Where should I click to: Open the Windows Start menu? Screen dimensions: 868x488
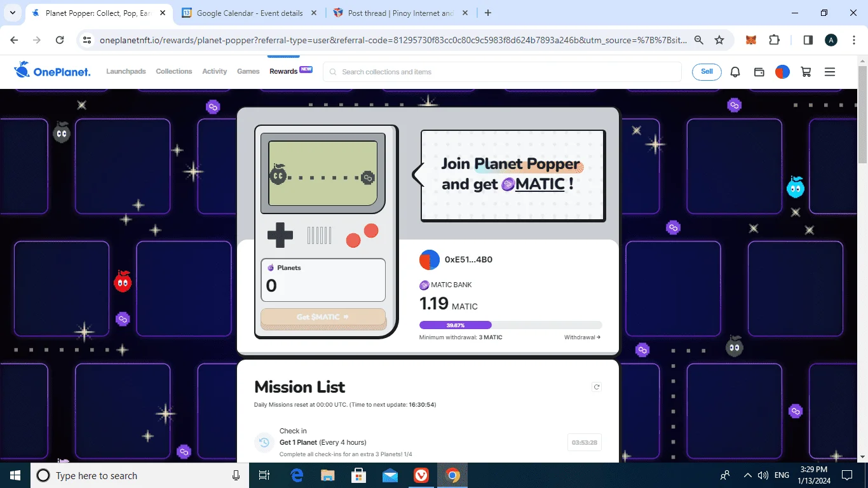pos(15,475)
